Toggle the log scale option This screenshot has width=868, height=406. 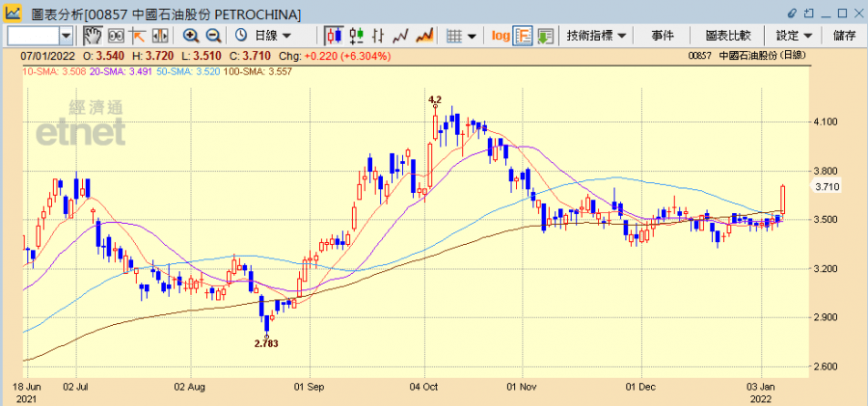click(500, 36)
